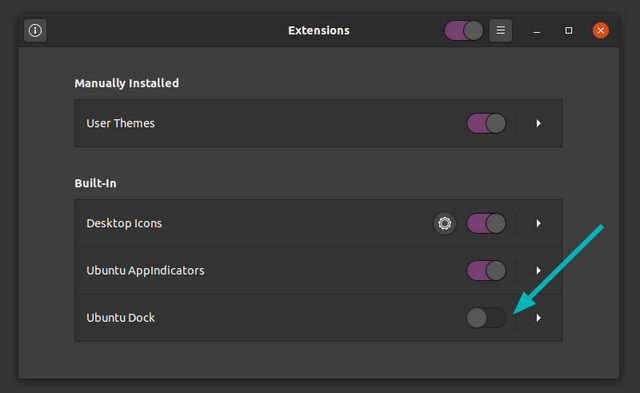Open Desktop Icons settings gear
This screenshot has height=393, width=640.
(x=444, y=223)
